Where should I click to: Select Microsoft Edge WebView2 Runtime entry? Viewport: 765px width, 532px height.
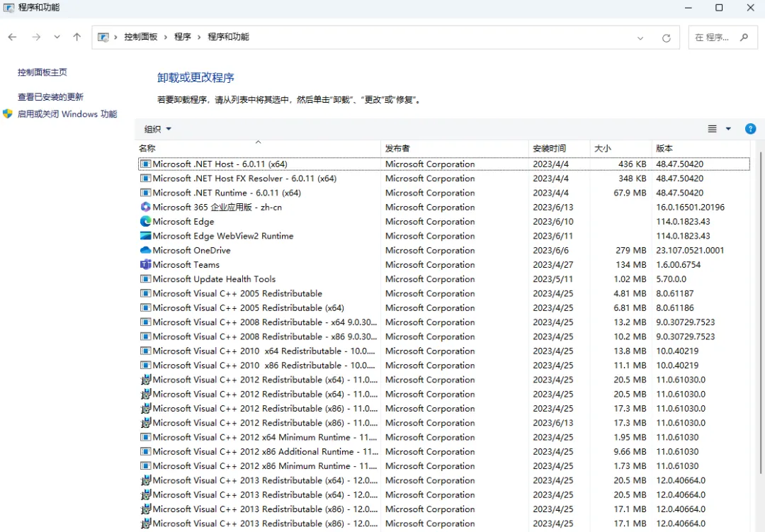click(223, 236)
